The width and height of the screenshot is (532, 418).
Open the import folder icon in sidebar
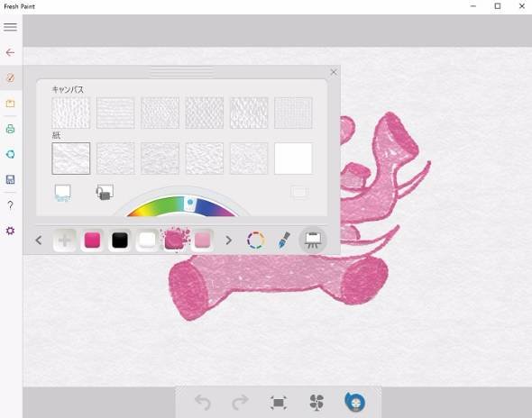coord(10,104)
